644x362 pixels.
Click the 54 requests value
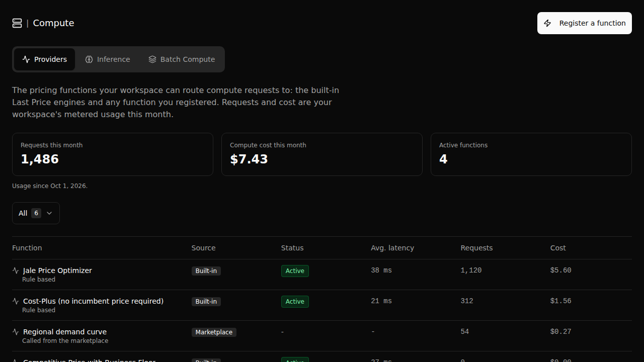(x=465, y=332)
